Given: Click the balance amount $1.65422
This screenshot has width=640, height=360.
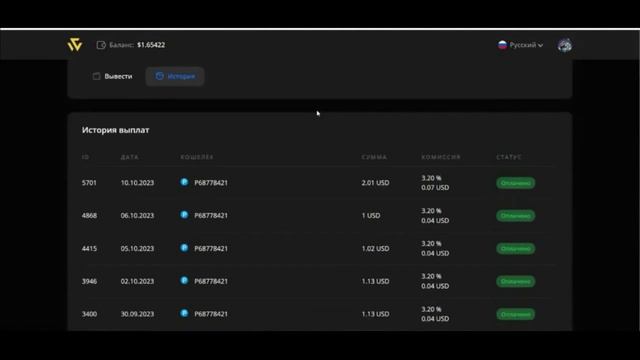Looking at the screenshot, I should click(x=151, y=45).
